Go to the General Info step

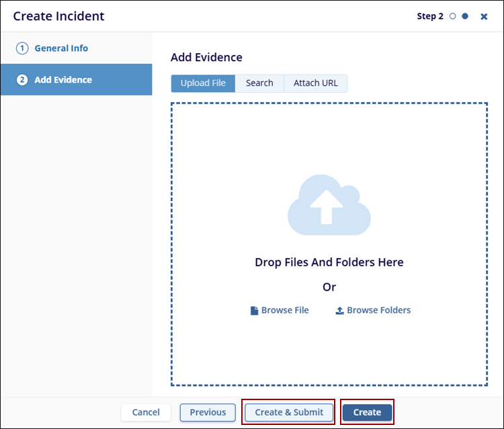[x=61, y=48]
